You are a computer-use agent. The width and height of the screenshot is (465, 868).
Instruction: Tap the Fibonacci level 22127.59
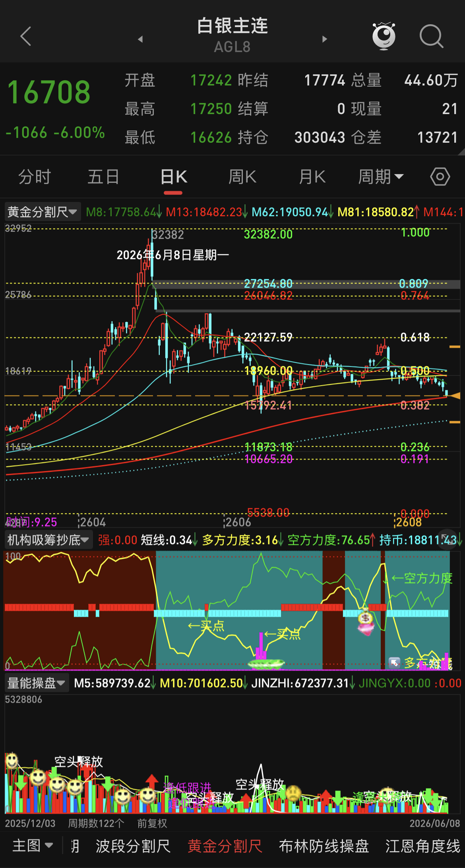point(268,337)
